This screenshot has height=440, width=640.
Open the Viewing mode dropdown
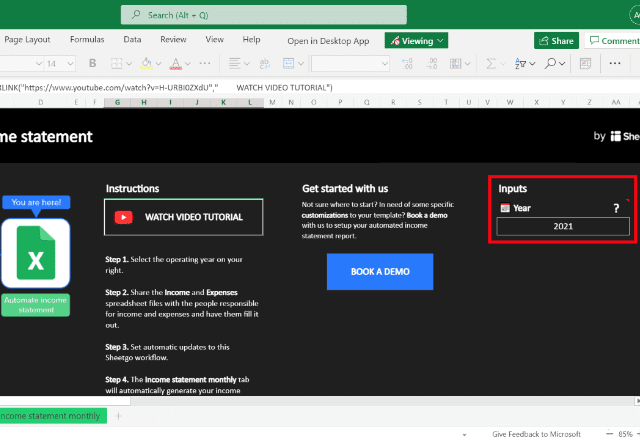[416, 40]
